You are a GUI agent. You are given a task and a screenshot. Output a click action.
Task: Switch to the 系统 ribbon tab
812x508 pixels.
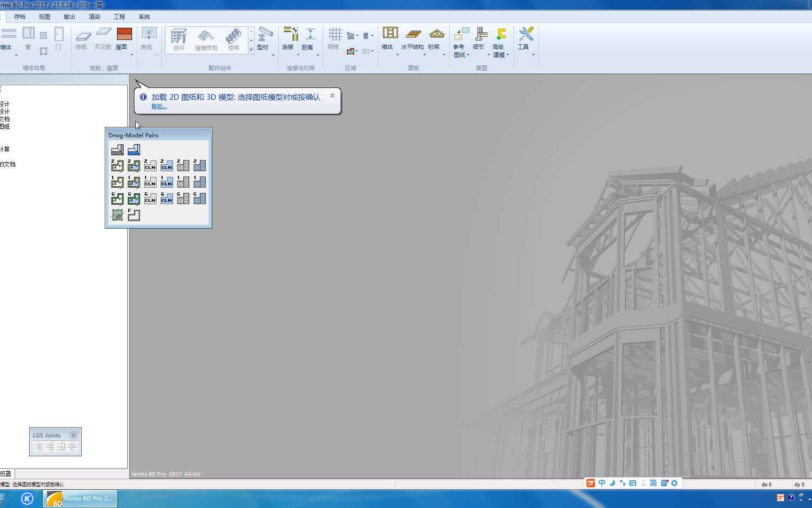coord(144,16)
